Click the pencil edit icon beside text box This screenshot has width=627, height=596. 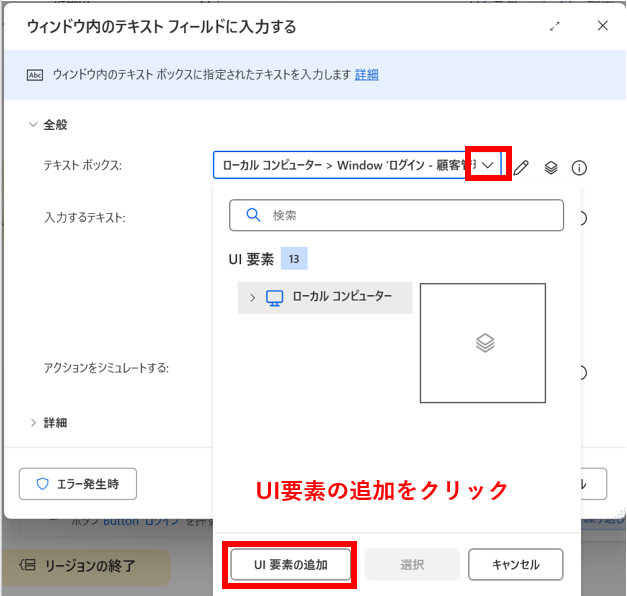[x=521, y=168]
